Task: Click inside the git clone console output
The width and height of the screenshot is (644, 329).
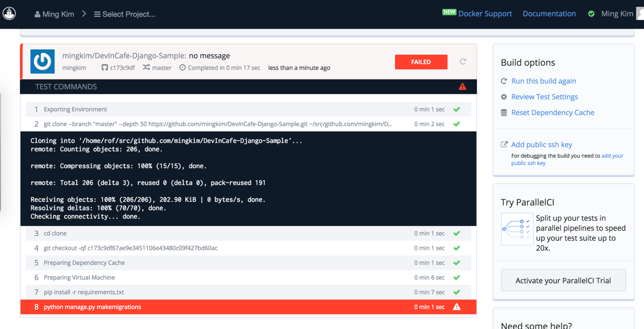Action: (248, 178)
